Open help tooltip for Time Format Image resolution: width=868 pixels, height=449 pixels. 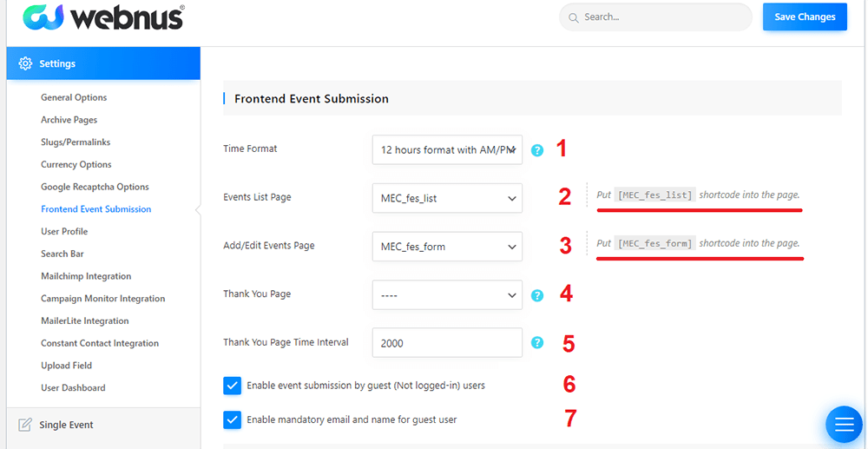pos(537,150)
